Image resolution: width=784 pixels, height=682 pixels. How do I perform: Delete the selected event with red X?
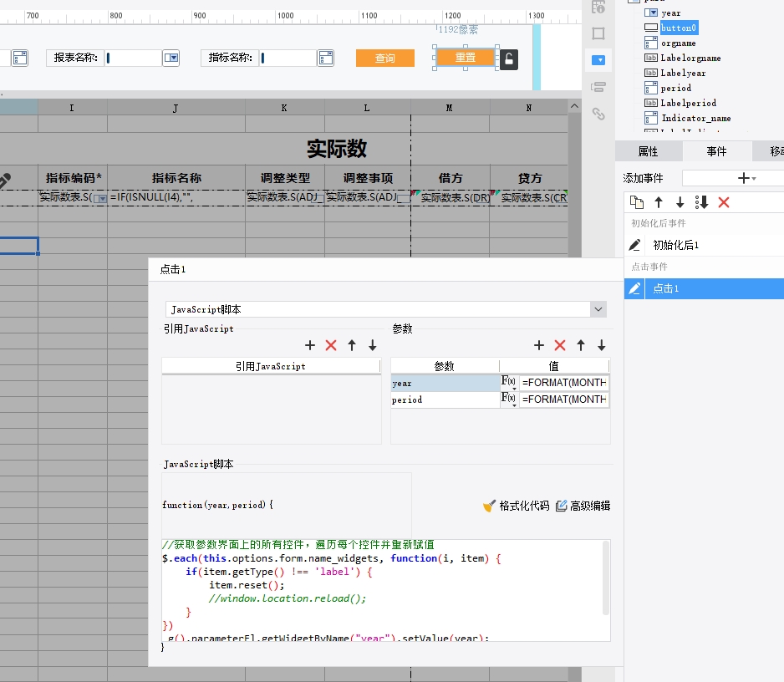724,202
